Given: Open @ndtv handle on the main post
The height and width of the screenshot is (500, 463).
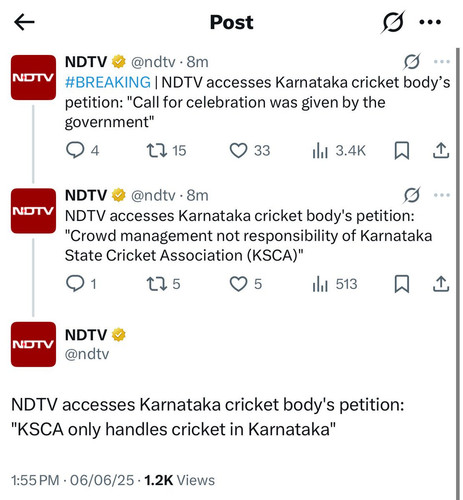Looking at the screenshot, I should pyautogui.click(x=87, y=354).
